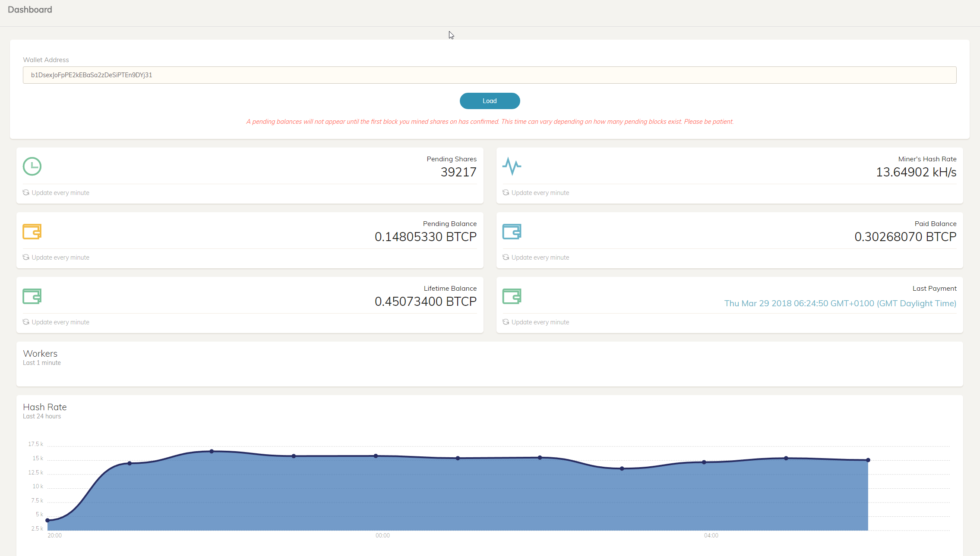Click refresh icon under Pending Shares

[x=26, y=192]
